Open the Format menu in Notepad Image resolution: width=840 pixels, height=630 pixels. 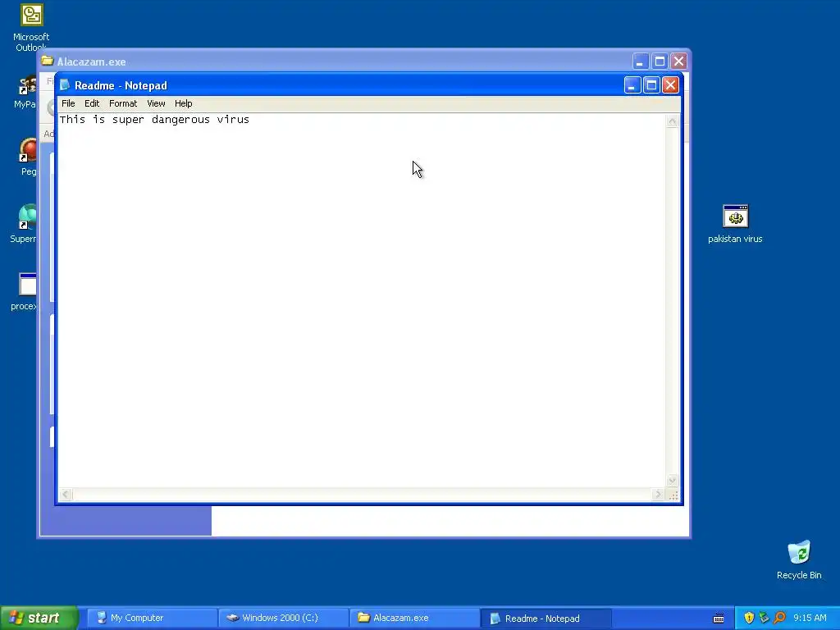point(123,103)
